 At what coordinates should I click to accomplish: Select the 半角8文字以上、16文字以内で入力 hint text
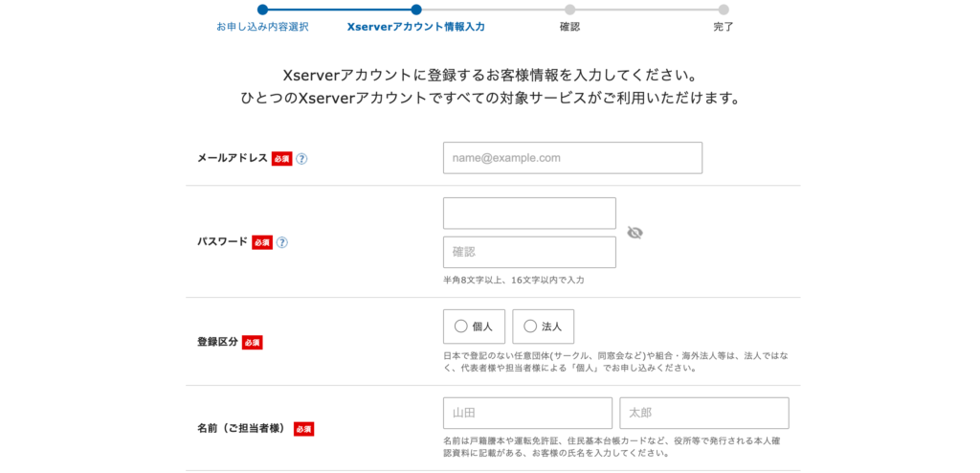(514, 281)
